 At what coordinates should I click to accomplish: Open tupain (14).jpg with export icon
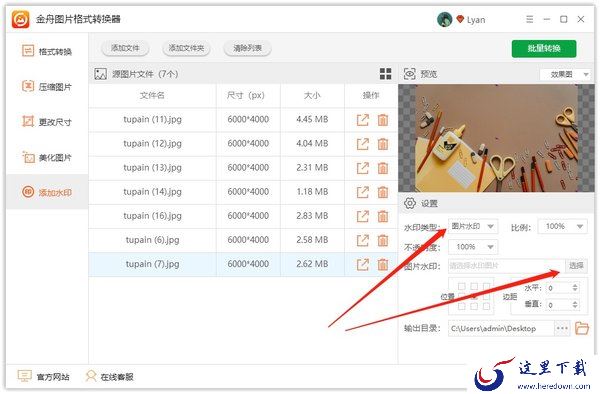tap(362, 192)
